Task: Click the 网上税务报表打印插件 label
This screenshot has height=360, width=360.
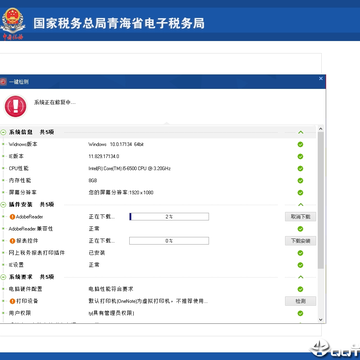Action: (37, 253)
